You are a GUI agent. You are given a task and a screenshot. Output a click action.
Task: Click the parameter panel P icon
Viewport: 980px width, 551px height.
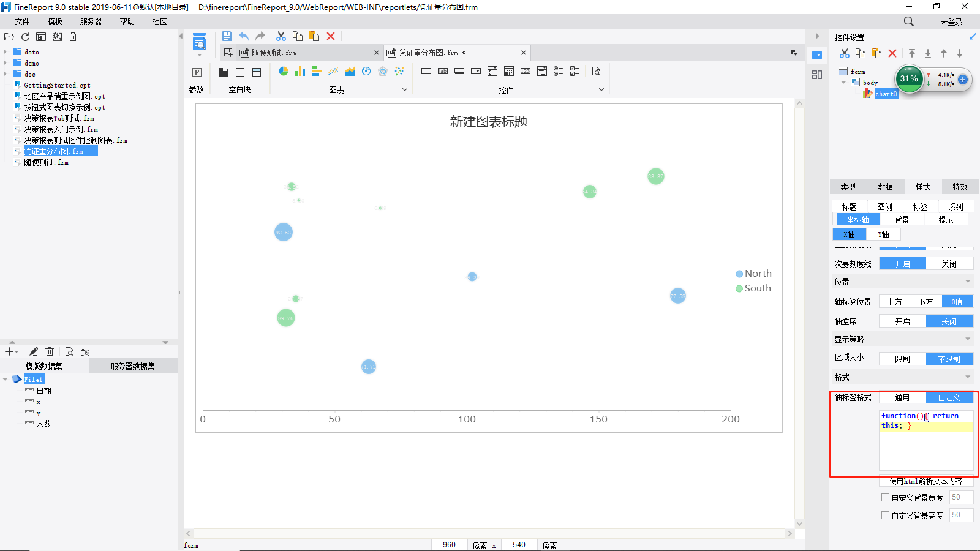(197, 72)
